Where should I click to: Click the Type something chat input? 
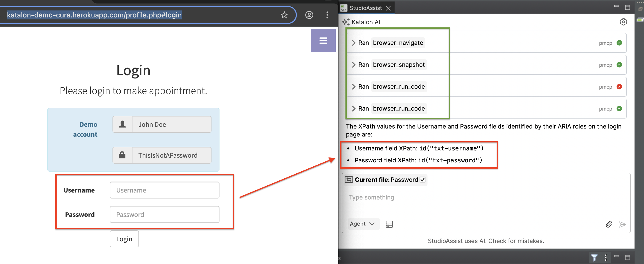pos(371,197)
